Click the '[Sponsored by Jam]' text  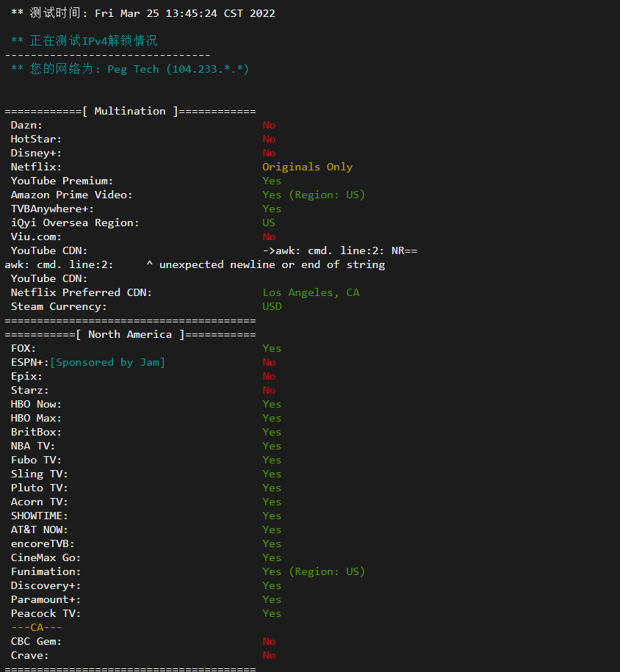click(x=107, y=362)
